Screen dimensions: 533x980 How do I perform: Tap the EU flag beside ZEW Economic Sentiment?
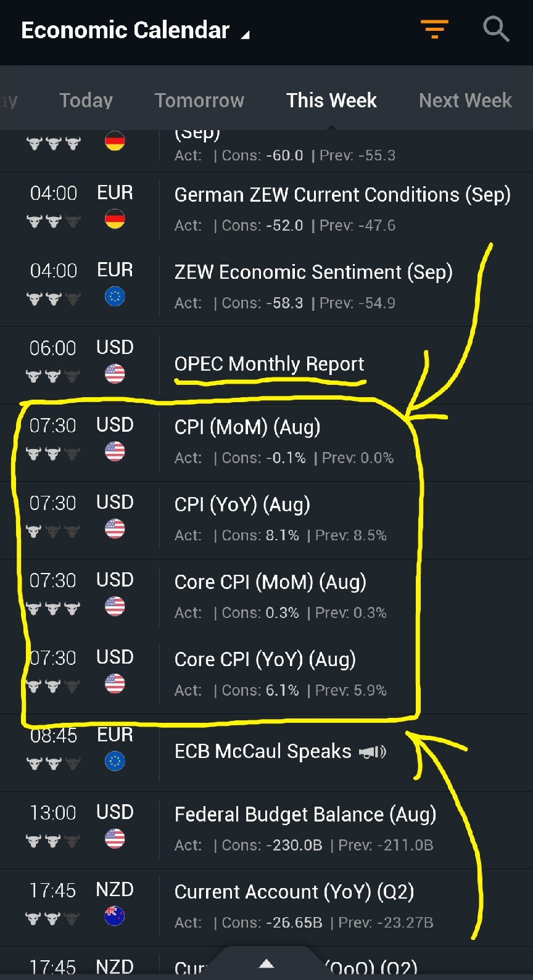coord(115,297)
